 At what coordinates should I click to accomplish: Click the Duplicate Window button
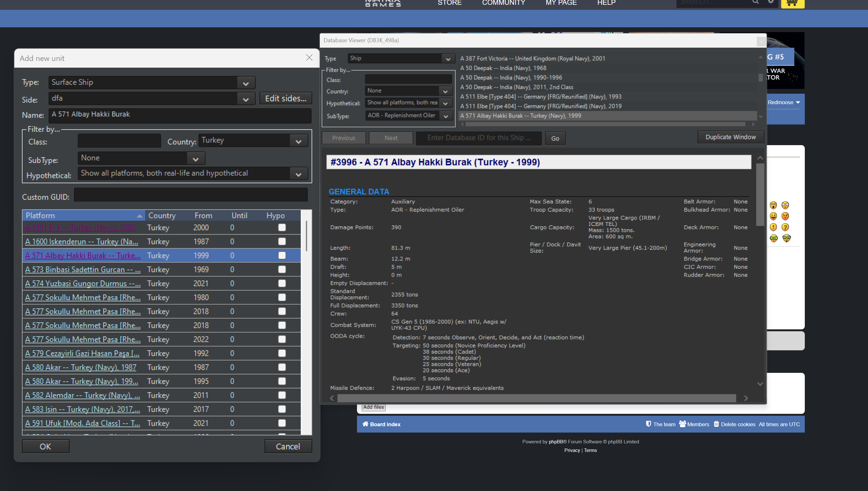pos(730,137)
